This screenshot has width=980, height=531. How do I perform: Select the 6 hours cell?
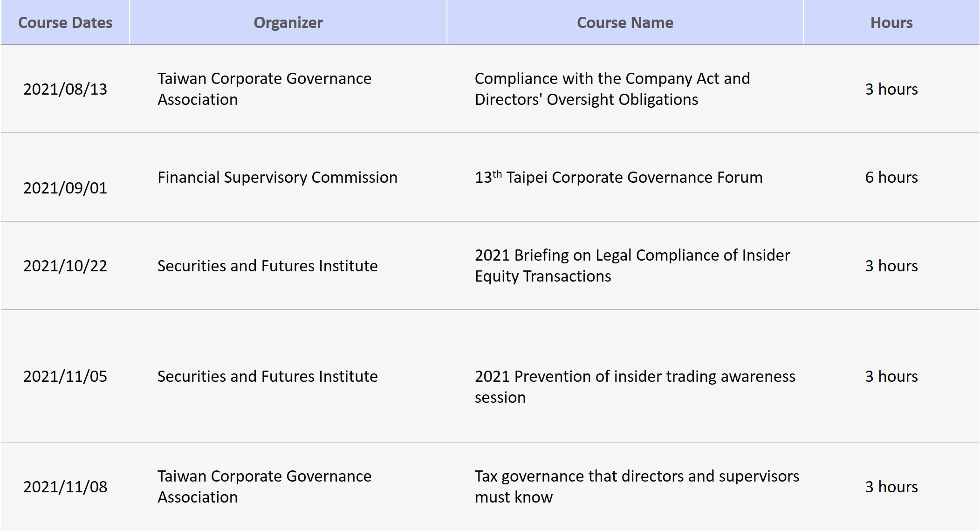[x=891, y=177]
